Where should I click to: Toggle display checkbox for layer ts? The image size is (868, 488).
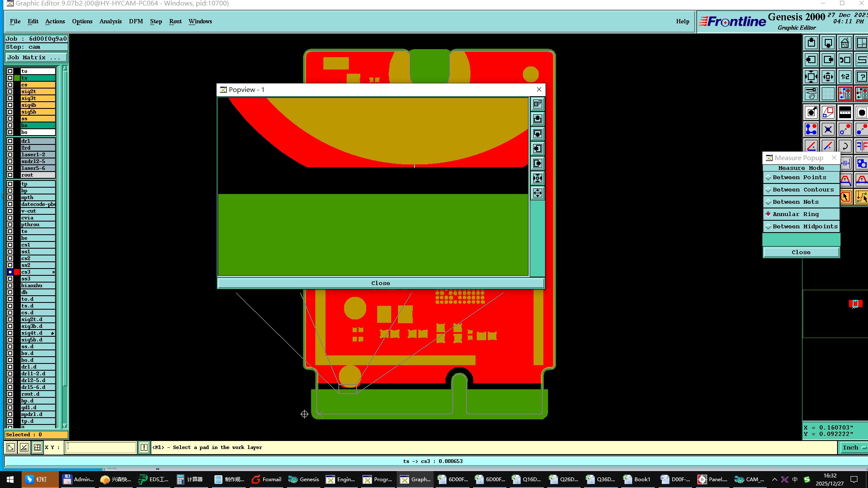(x=10, y=78)
